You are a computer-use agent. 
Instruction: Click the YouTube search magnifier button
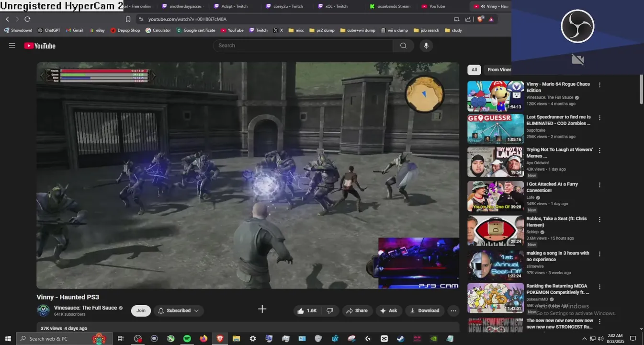403,46
